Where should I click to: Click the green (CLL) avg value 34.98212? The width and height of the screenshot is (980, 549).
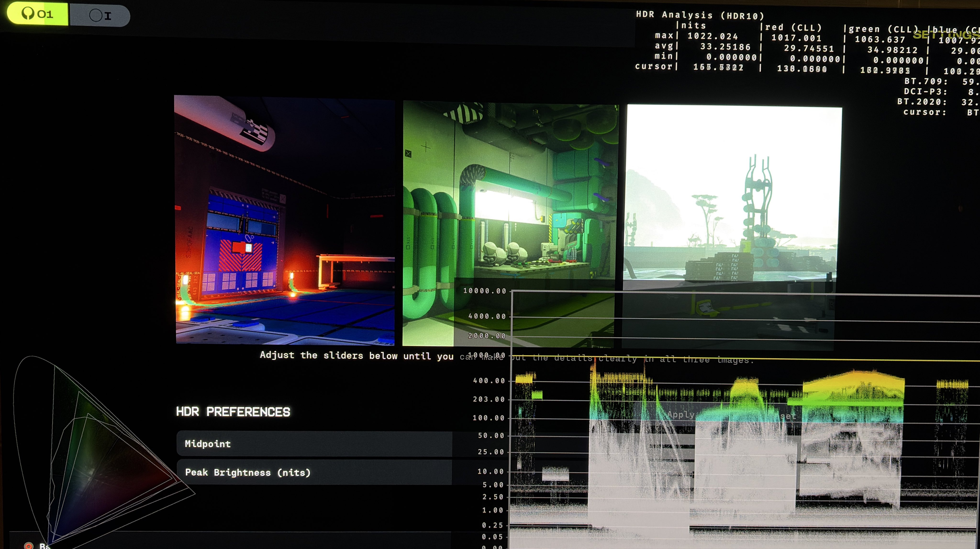[892, 50]
